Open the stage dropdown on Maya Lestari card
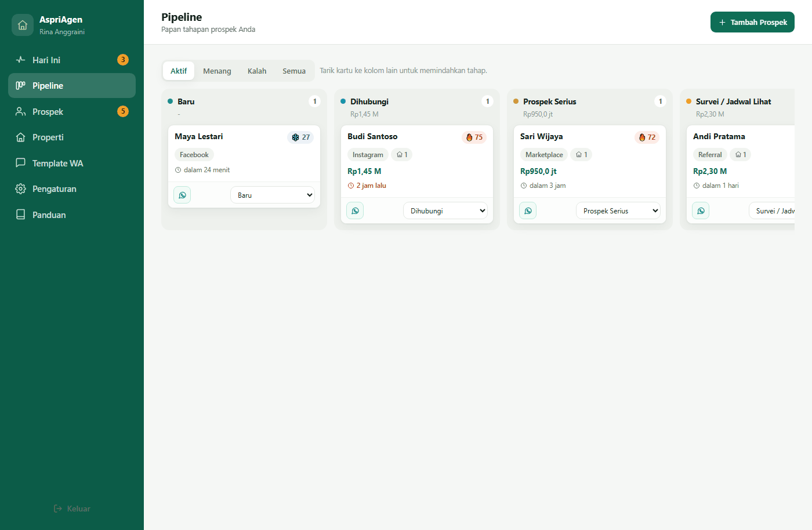This screenshot has height=530, width=812. click(273, 195)
